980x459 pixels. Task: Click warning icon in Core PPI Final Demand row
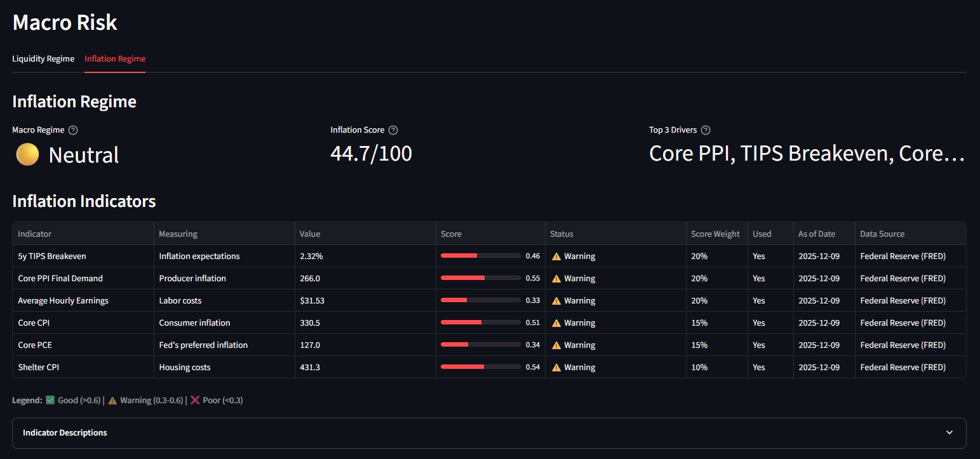(556, 279)
